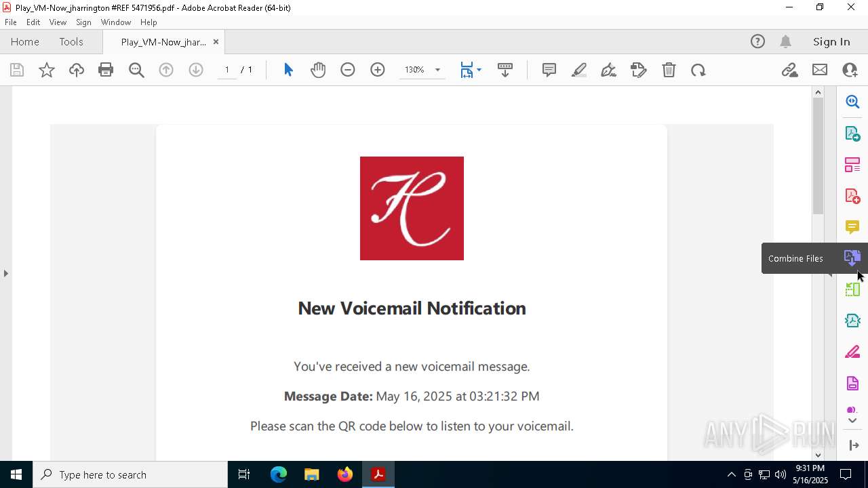Open the Window menu
Image resolution: width=868 pixels, height=488 pixels.
point(116,22)
